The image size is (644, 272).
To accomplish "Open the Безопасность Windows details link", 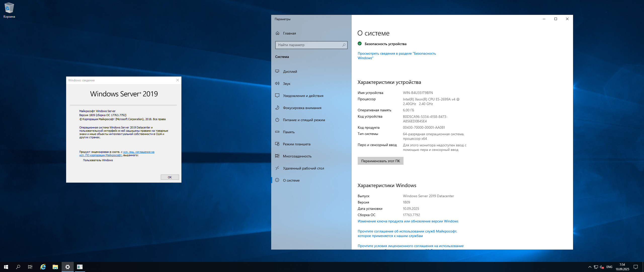I will coord(397,56).
